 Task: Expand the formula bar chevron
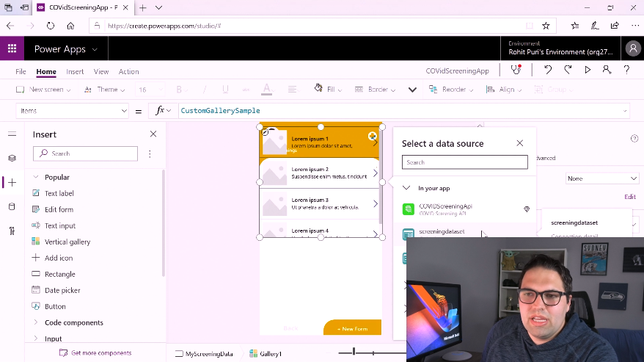click(625, 111)
